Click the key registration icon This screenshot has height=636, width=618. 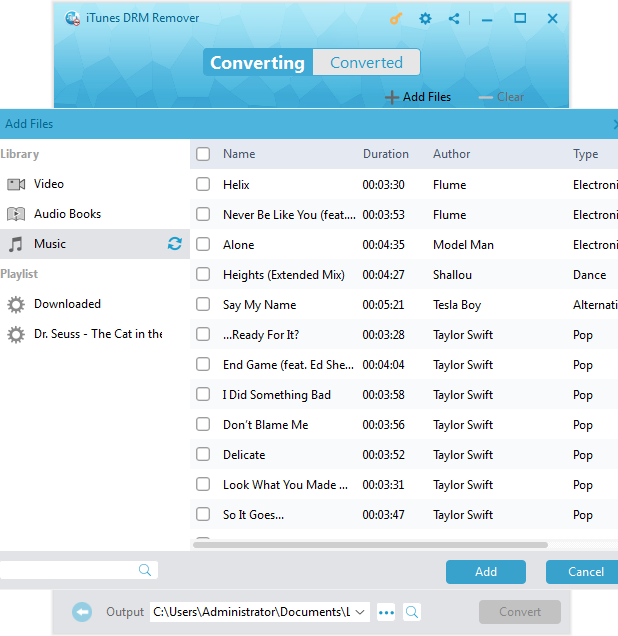pyautogui.click(x=394, y=18)
